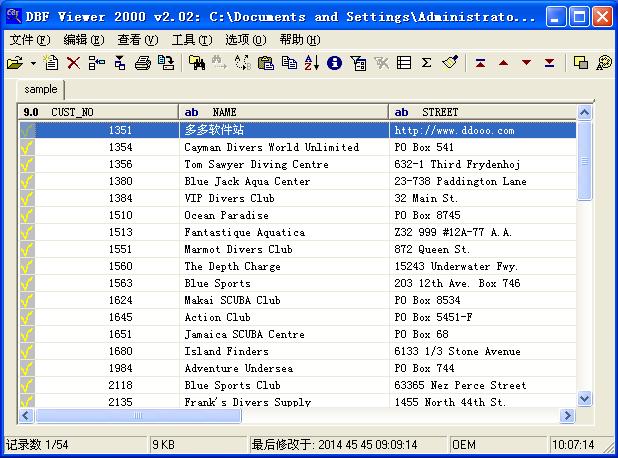
Task: Go to previous record red up arrow
Action: coord(503,63)
